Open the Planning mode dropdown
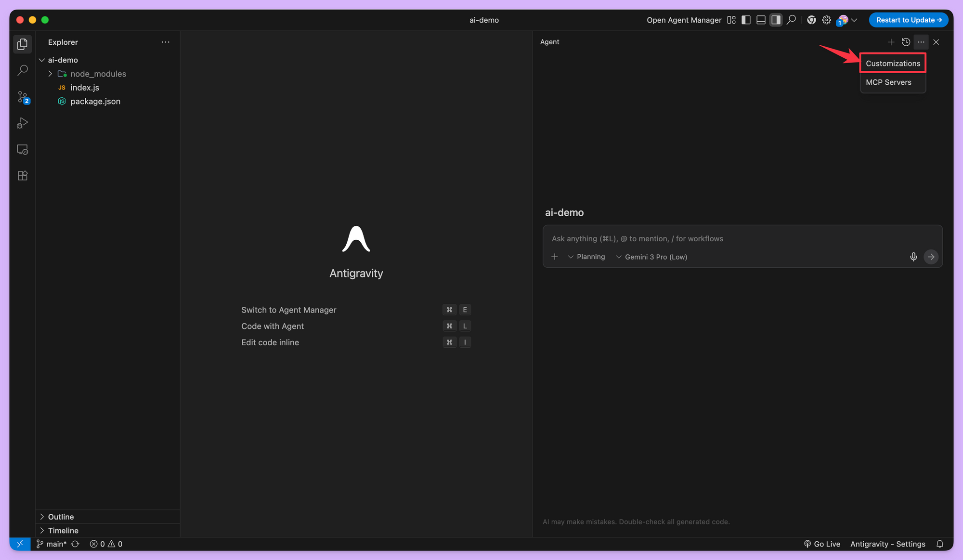 tap(586, 257)
